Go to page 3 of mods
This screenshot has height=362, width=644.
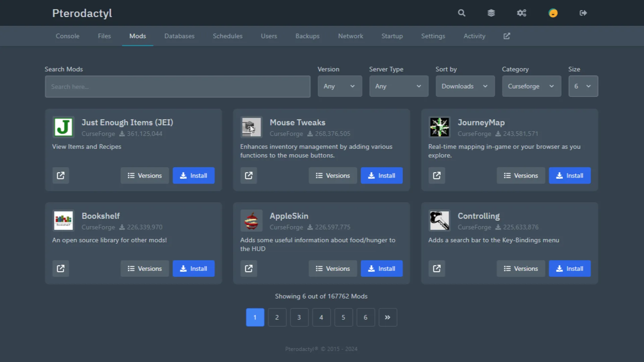tap(299, 317)
